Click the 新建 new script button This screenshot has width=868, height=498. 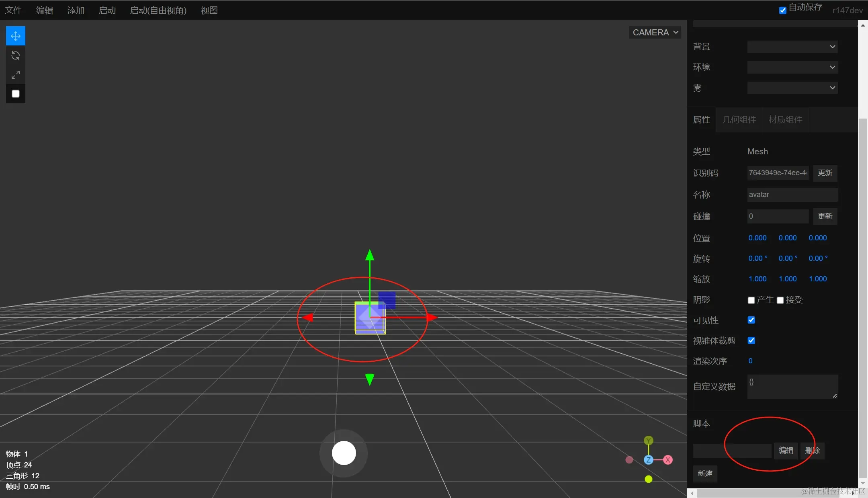pos(705,473)
